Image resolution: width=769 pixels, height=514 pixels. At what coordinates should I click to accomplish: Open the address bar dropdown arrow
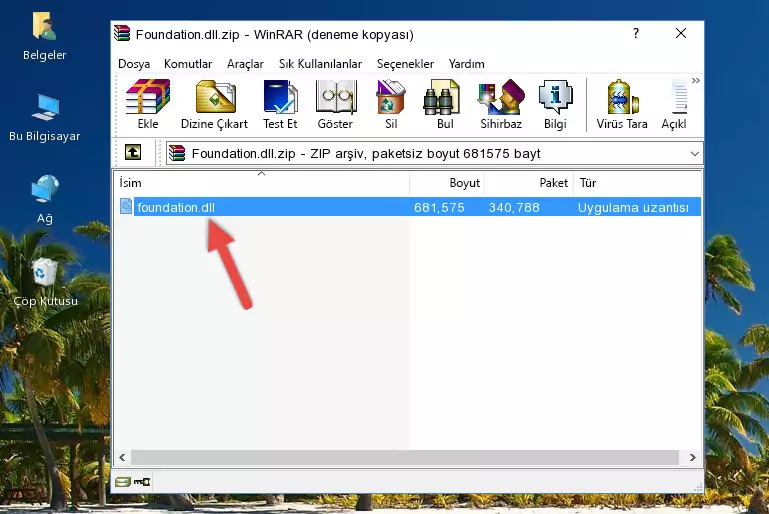(694, 154)
